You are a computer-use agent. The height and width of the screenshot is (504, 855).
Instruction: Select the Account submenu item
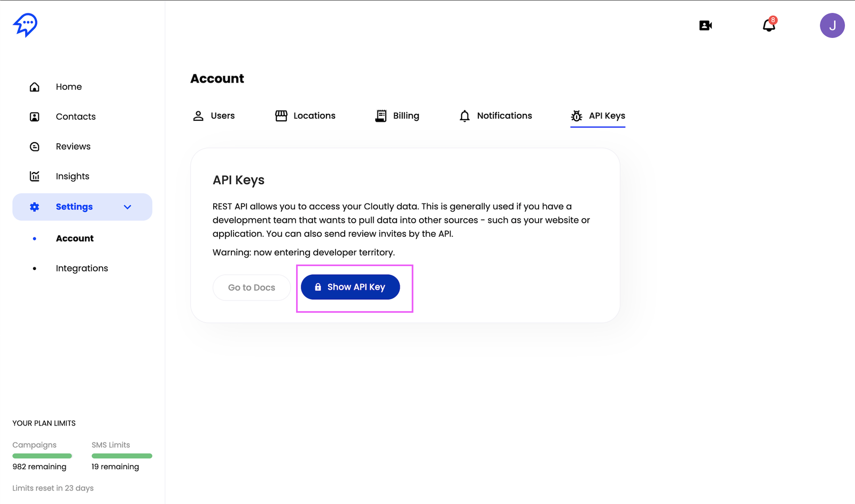pos(75,238)
